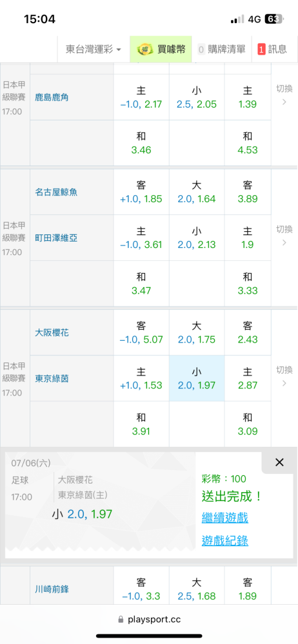Select 客 1.89 for 川崎前鋒
Screen dimensions: 298x644
248,589
